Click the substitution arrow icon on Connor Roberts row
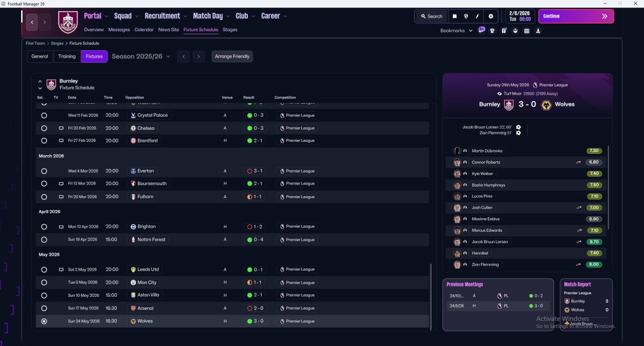 point(579,162)
